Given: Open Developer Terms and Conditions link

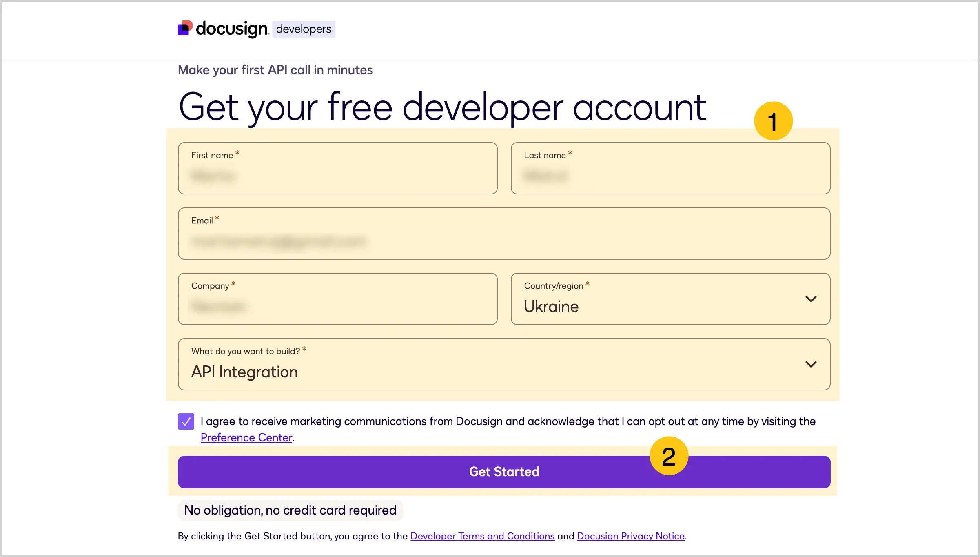Looking at the screenshot, I should [482, 536].
